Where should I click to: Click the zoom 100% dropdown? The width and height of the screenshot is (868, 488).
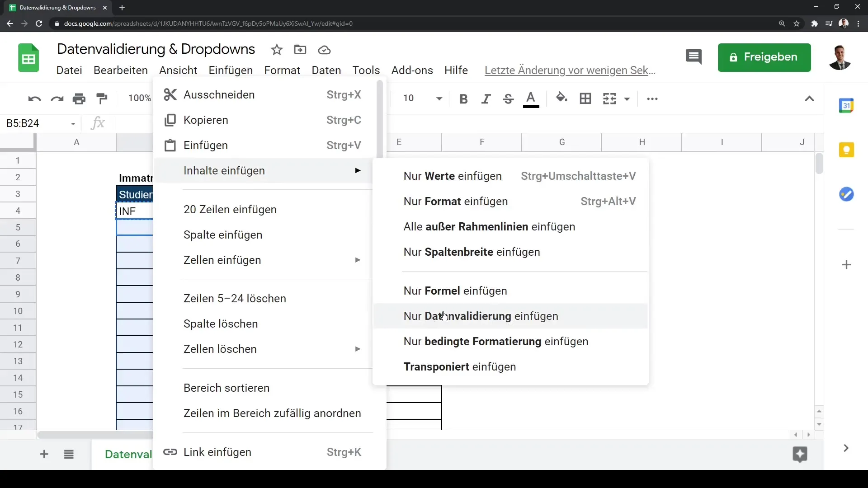point(139,99)
